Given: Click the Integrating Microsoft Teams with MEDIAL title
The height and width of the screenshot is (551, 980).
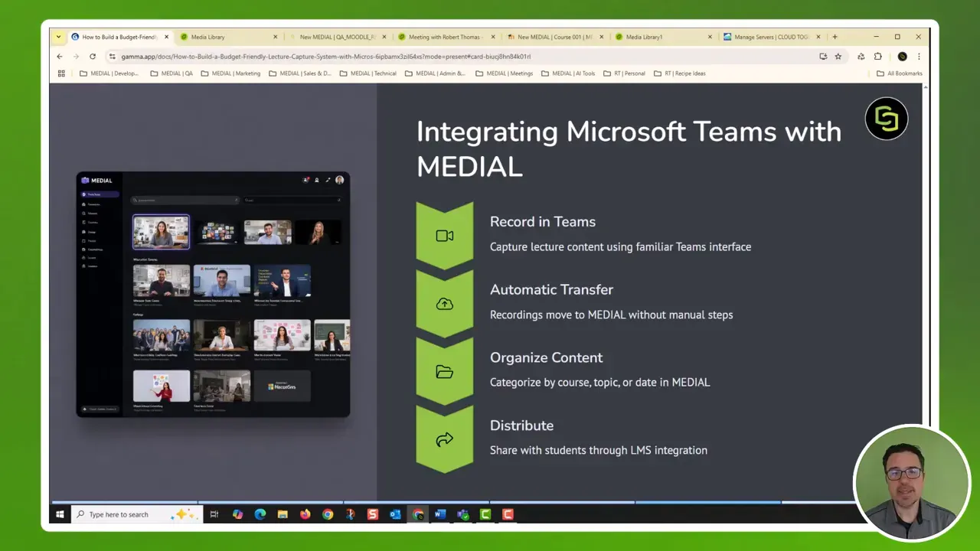Looking at the screenshot, I should (628, 148).
